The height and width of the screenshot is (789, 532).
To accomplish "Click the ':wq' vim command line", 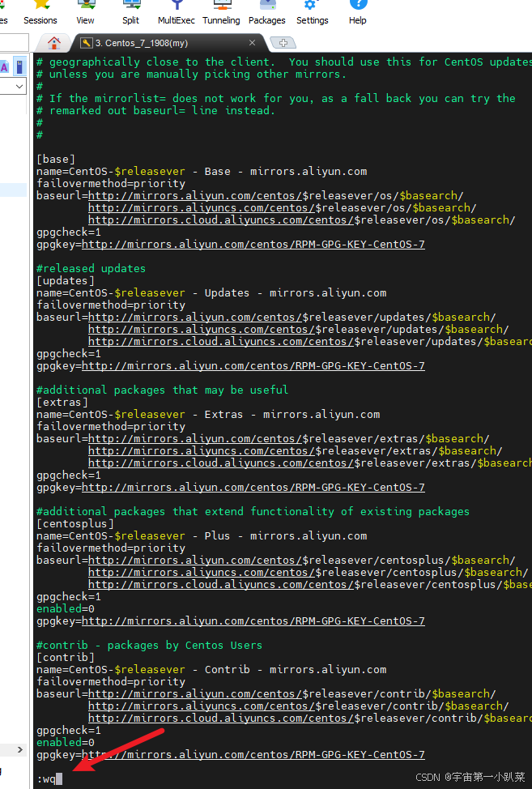I will 49,779.
